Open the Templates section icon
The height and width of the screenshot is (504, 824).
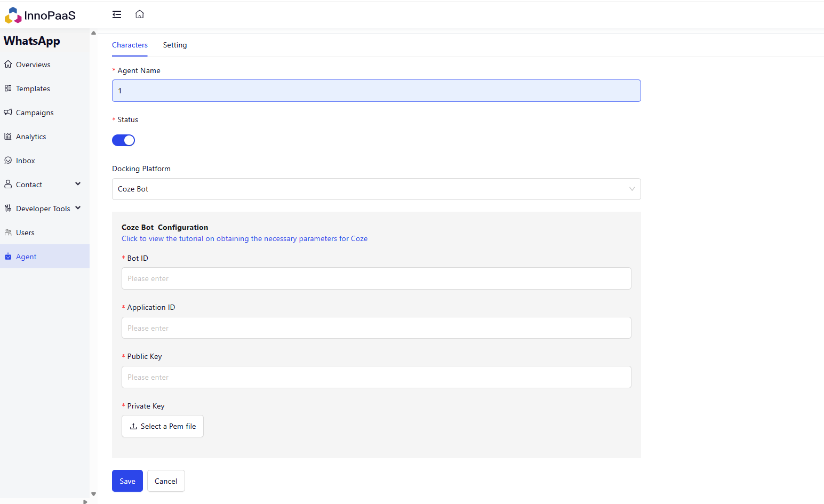point(8,89)
